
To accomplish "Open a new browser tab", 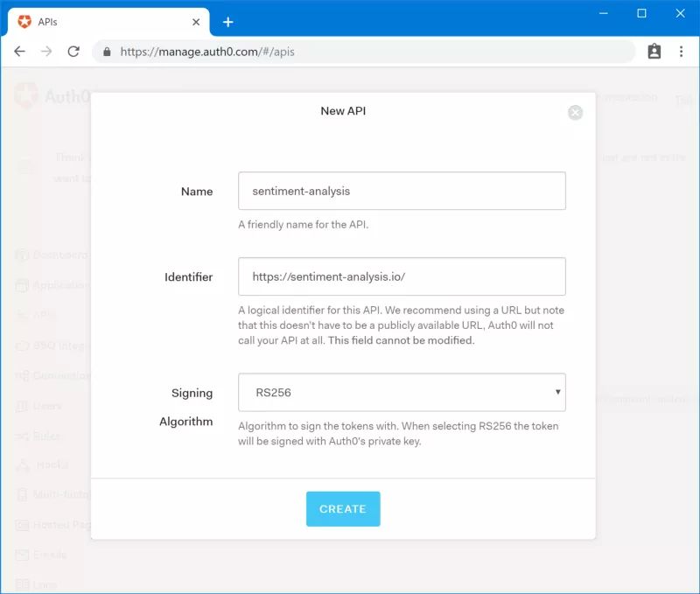I will point(228,21).
